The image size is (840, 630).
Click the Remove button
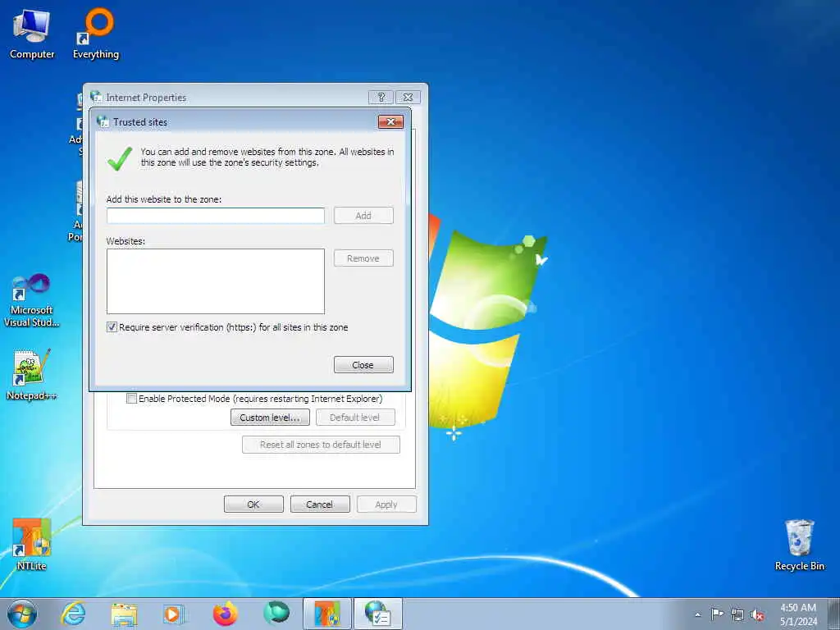363,258
